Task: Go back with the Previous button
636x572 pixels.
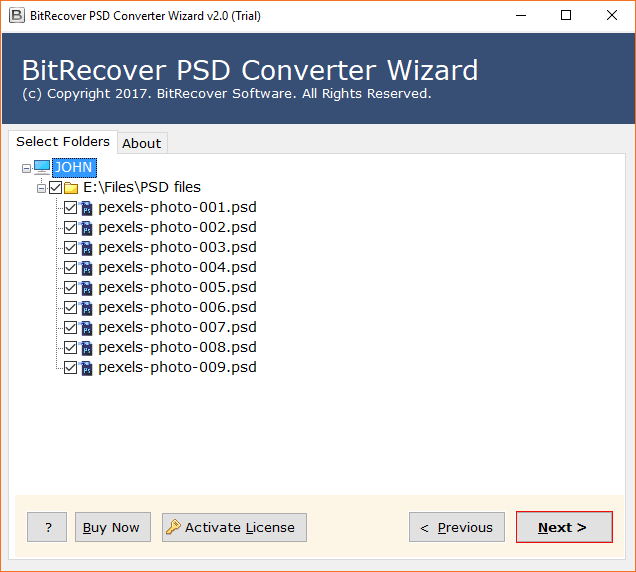Action: (x=457, y=527)
